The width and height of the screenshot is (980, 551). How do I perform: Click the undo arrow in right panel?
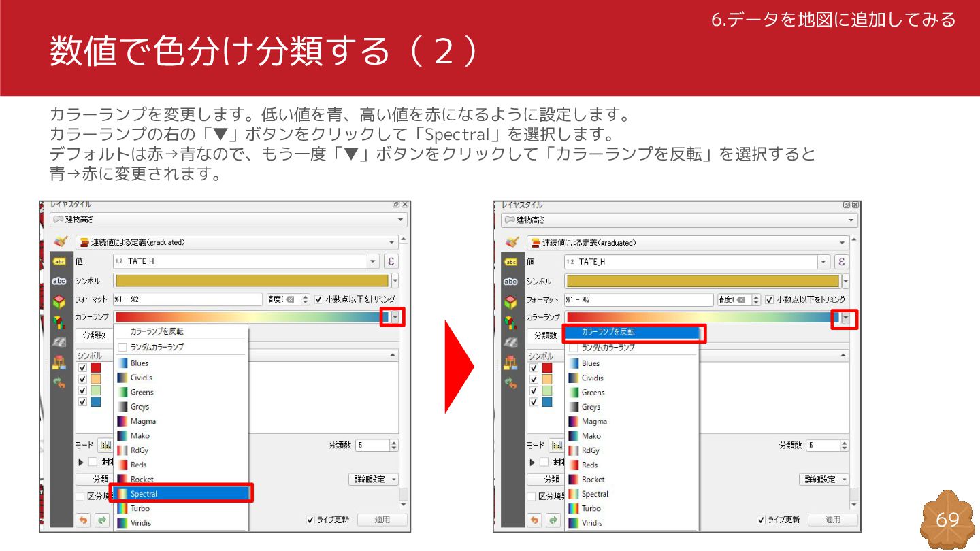(x=535, y=520)
